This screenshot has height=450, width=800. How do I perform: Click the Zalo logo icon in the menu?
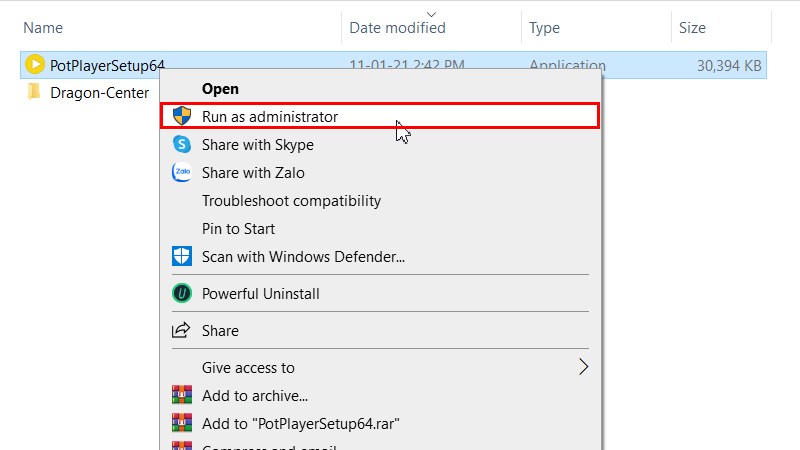182,172
